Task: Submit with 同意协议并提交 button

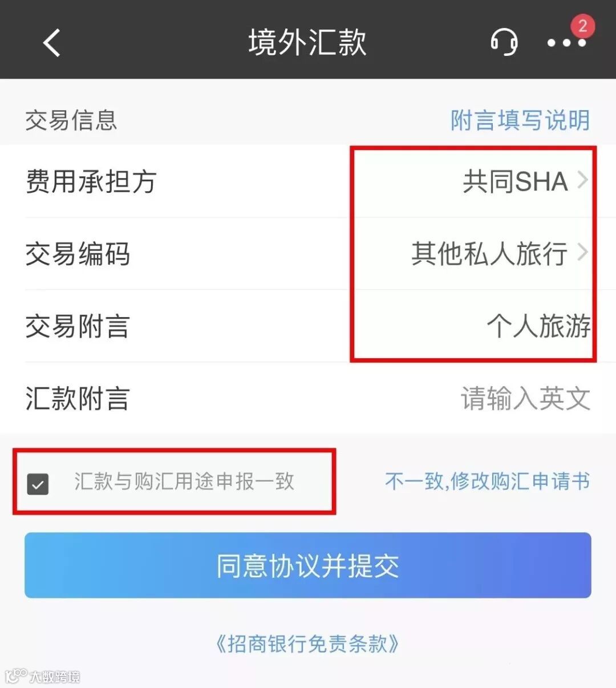Action: [308, 565]
